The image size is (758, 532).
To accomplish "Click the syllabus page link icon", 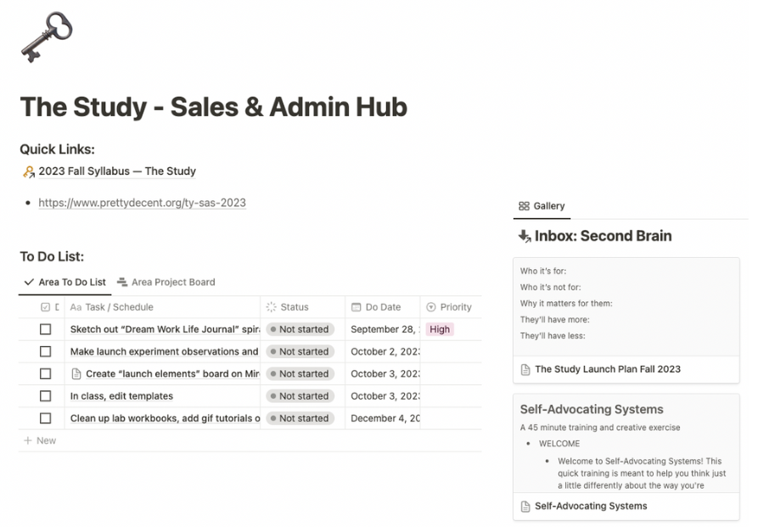I will pos(29,171).
